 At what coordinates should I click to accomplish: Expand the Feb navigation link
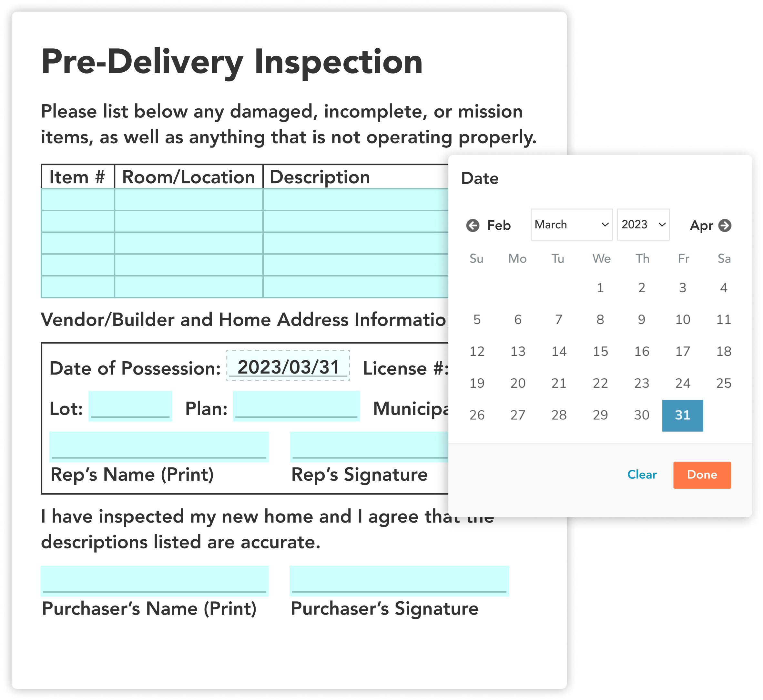(489, 225)
